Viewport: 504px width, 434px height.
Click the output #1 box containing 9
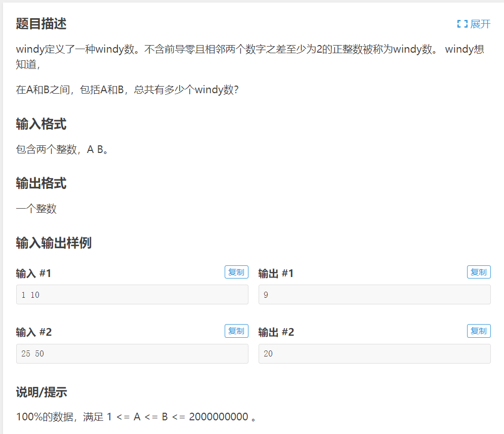[374, 295]
